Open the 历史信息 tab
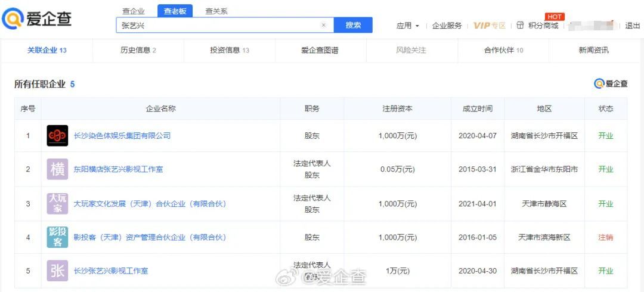This screenshot has height=292, width=644. pyautogui.click(x=138, y=50)
